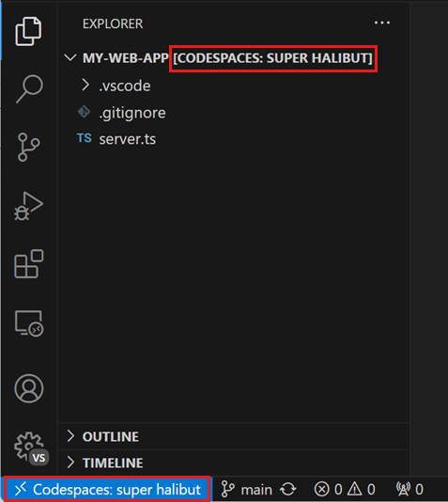Click Codespaces: super halibut remote indicator

(x=107, y=489)
